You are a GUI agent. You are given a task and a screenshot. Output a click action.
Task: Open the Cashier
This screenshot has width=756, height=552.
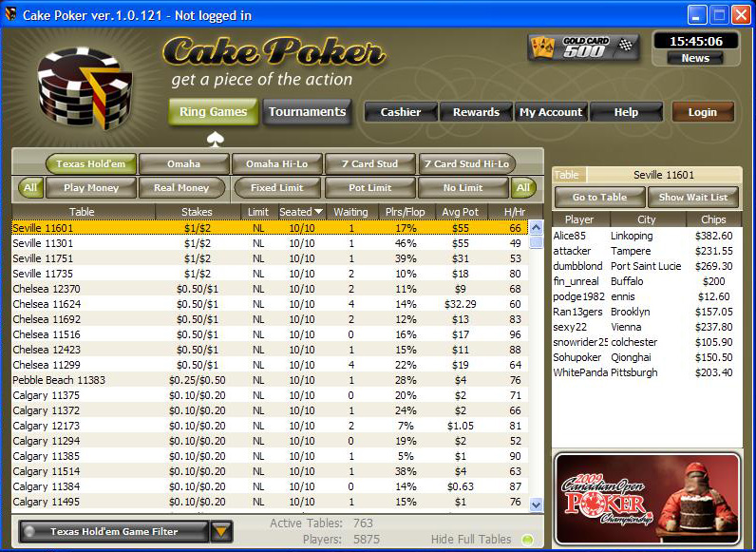click(401, 112)
